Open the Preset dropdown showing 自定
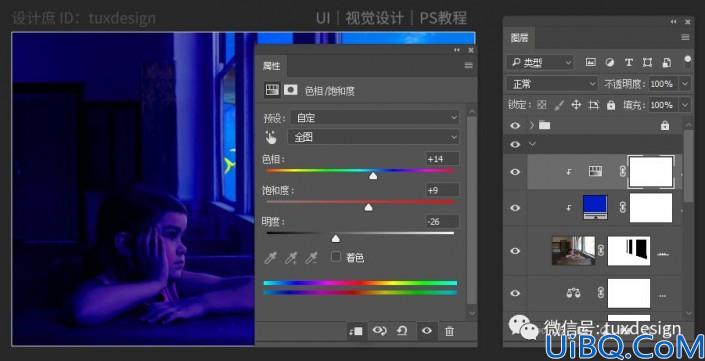Screen dimensions: 705x361 [x=374, y=118]
